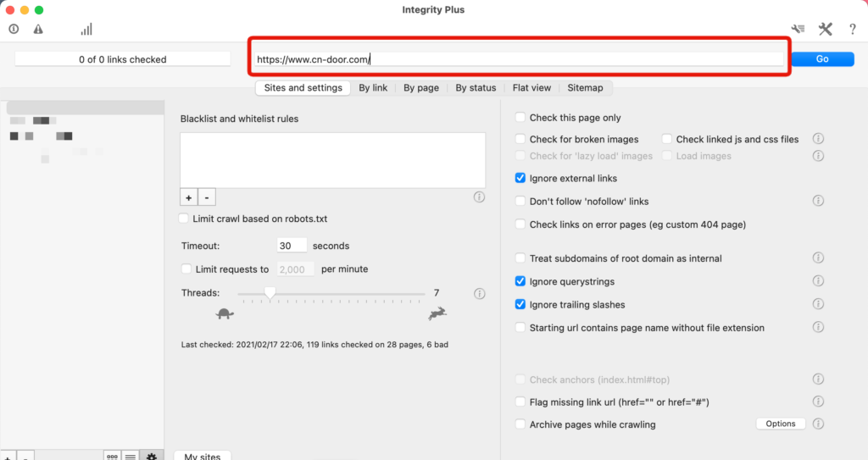
Task: Switch to the By link tab
Action: [x=373, y=87]
